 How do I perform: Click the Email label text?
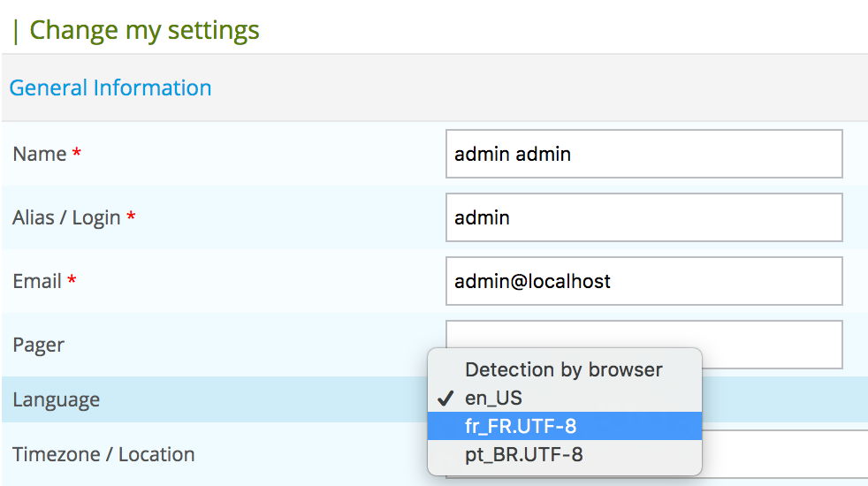36,281
